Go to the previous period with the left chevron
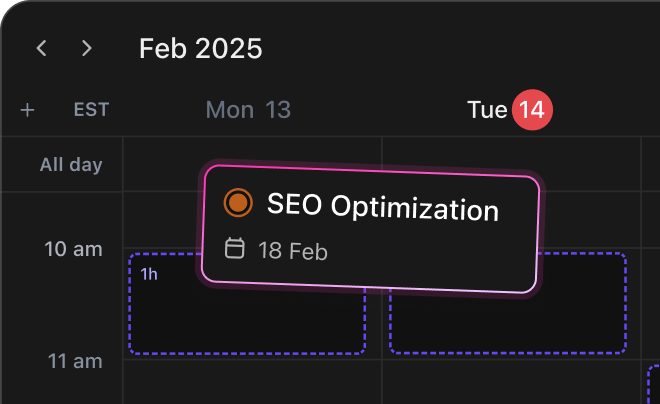The image size is (660, 404). pyautogui.click(x=41, y=48)
